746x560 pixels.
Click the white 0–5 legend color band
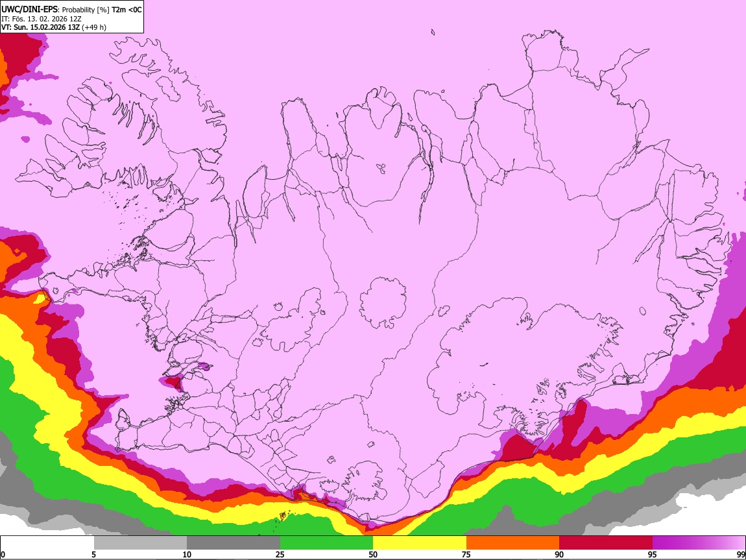pos(47,543)
